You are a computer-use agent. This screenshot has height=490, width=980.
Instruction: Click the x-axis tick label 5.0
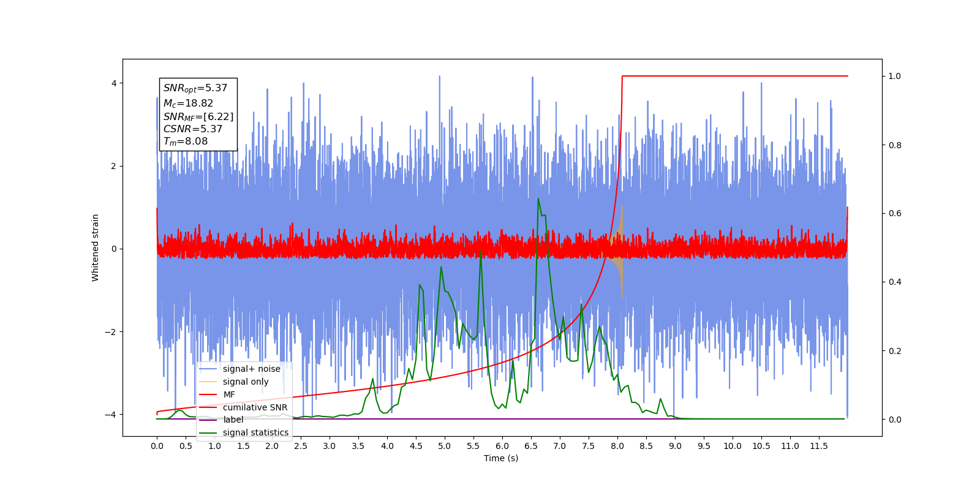tap(445, 446)
